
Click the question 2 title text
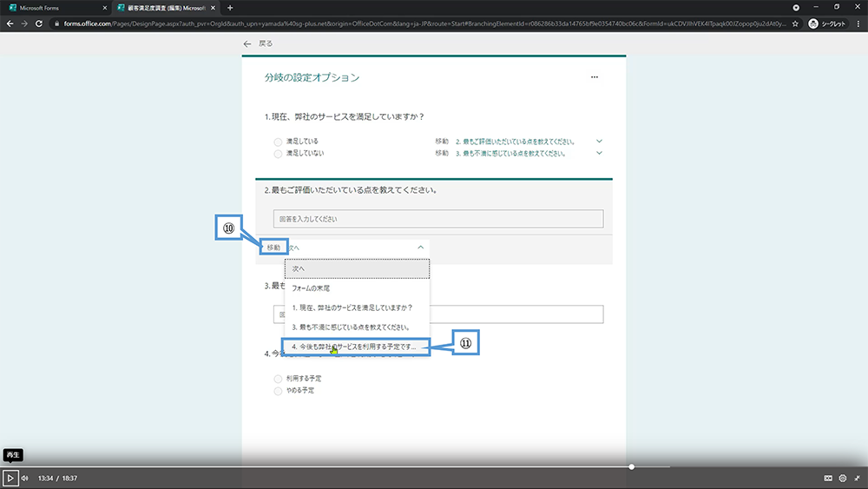352,190
